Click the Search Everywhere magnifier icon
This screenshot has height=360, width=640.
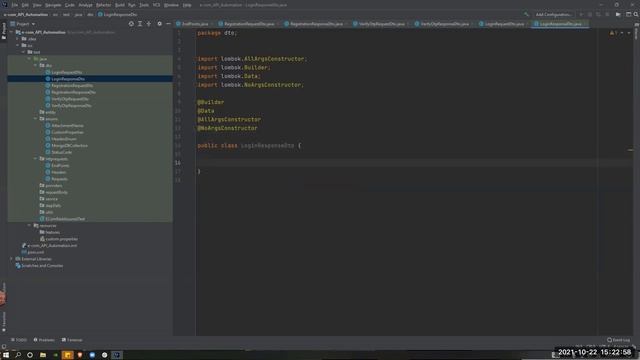(636, 14)
